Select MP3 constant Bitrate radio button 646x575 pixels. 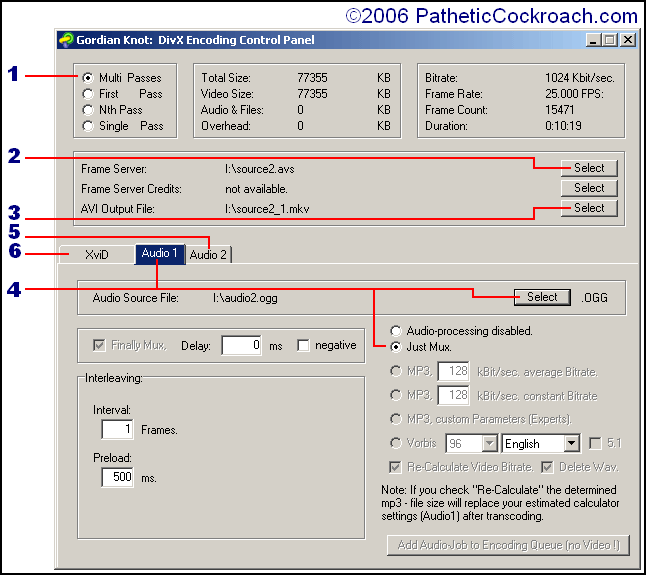click(x=396, y=395)
